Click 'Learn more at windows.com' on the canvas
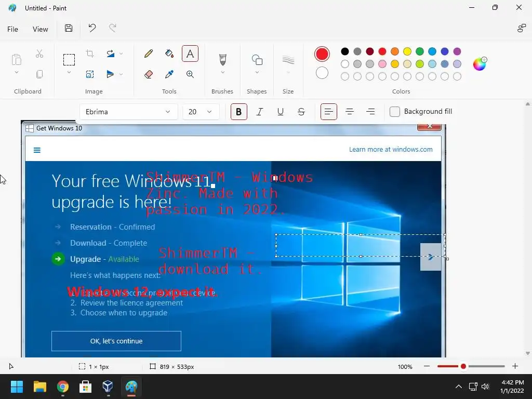The width and height of the screenshot is (532, 399). click(391, 149)
